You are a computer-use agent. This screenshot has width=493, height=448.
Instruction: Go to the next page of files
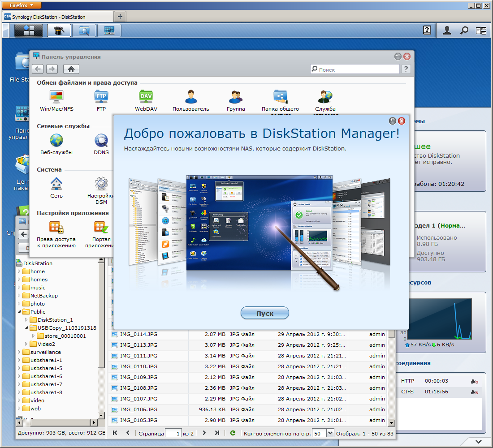click(204, 433)
